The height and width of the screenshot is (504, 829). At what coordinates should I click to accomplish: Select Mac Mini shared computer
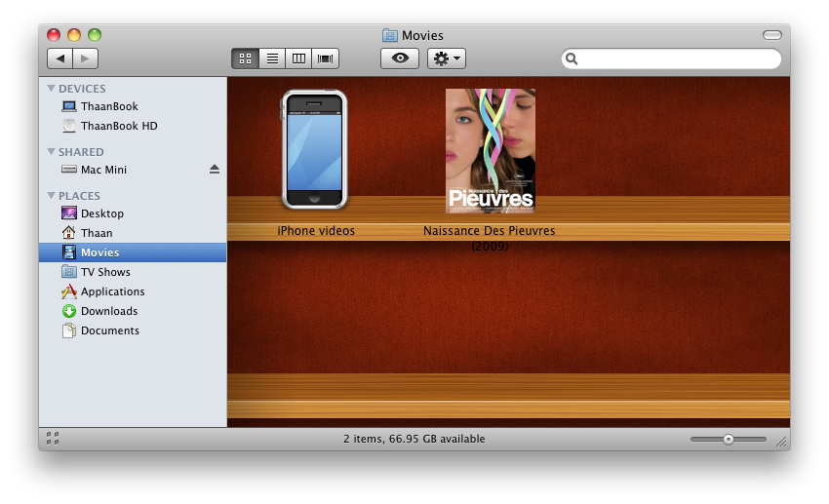click(133, 170)
